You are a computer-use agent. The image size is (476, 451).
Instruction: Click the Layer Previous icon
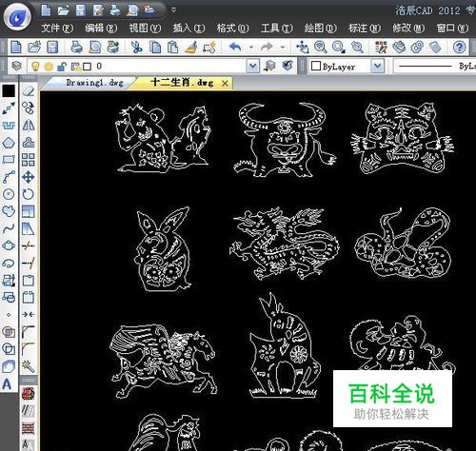[288, 66]
